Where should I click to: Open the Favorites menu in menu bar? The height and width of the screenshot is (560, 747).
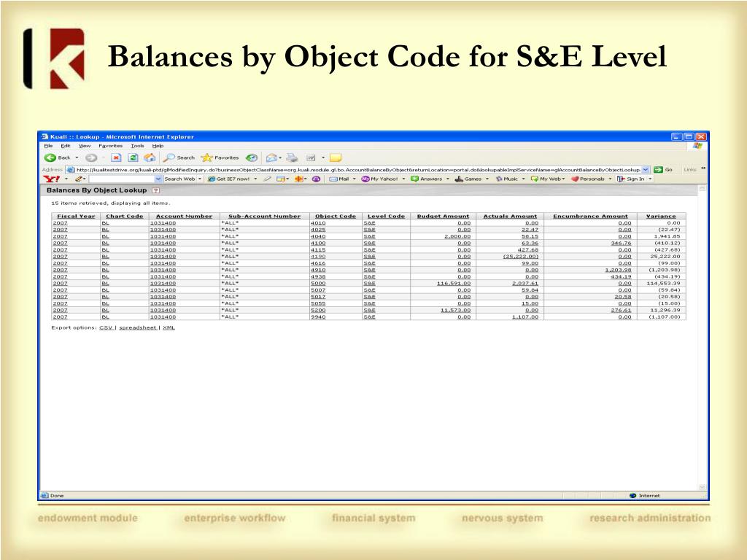[110, 146]
